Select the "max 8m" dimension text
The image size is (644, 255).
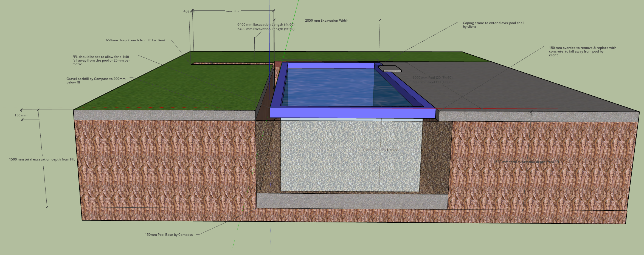(232, 11)
